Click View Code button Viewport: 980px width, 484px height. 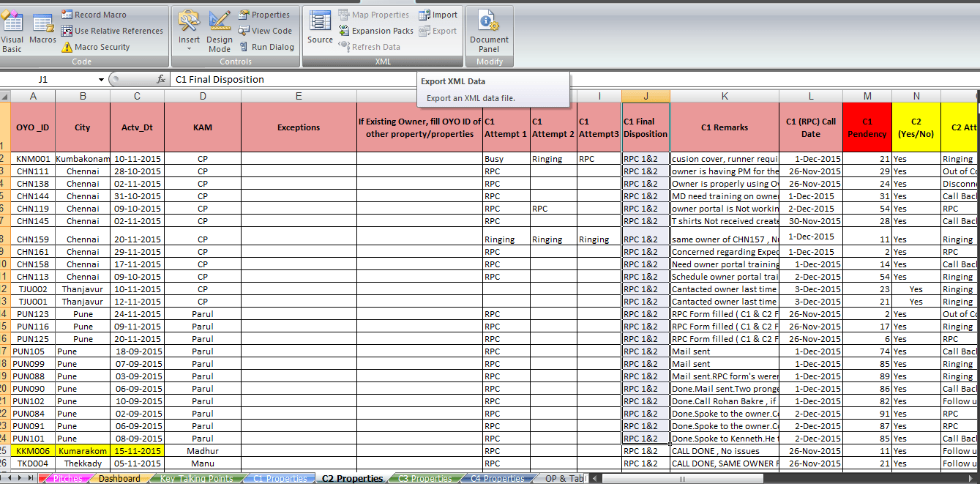click(x=265, y=31)
